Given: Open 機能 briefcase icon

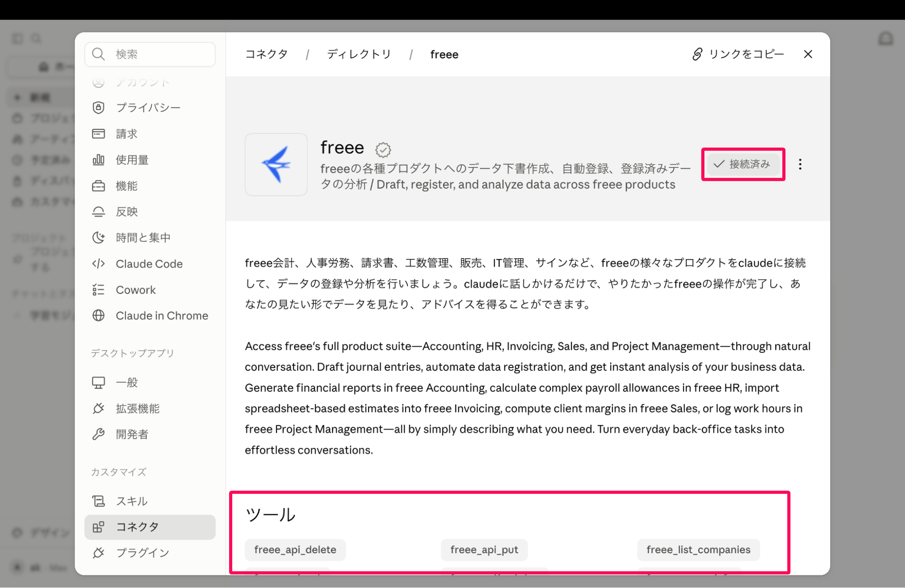Looking at the screenshot, I should tap(98, 186).
